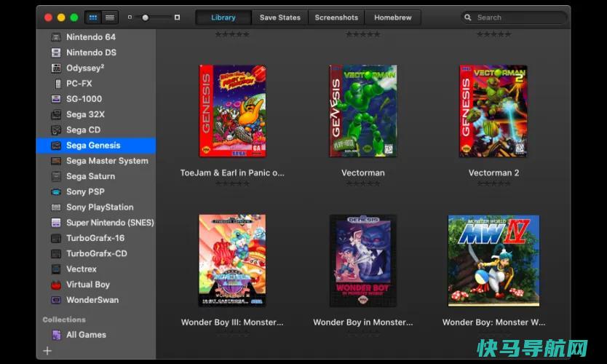Screen dimensions: 607x364
Task: Click the Collections section header
Action: click(64, 320)
